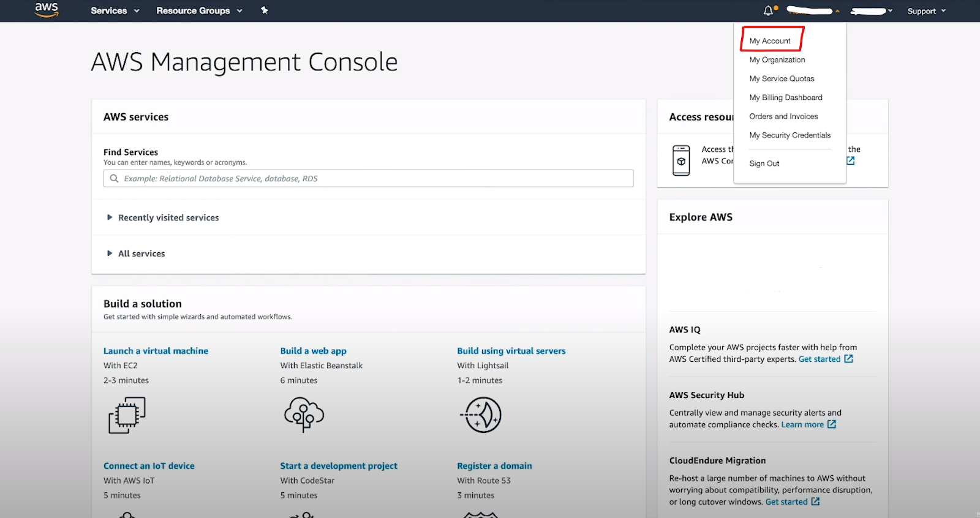Screen dimensions: 980x518
Task: Click the Find Services search field
Action: [368, 179]
